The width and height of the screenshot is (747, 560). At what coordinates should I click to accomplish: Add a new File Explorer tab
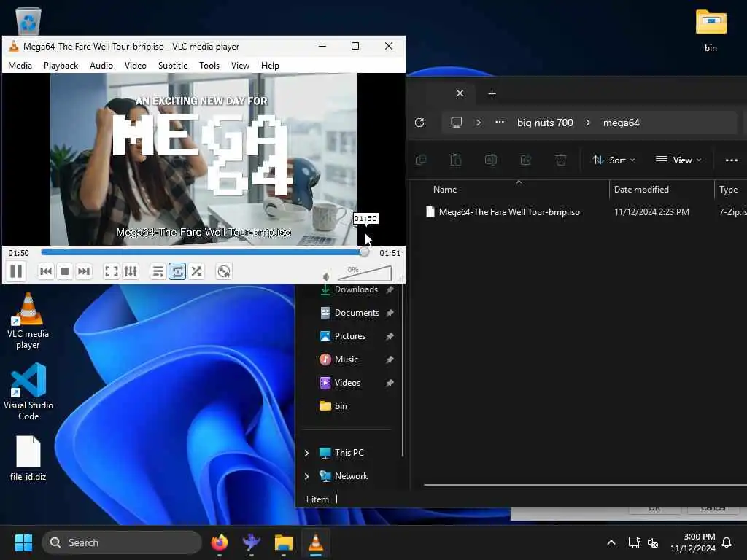[x=492, y=94]
